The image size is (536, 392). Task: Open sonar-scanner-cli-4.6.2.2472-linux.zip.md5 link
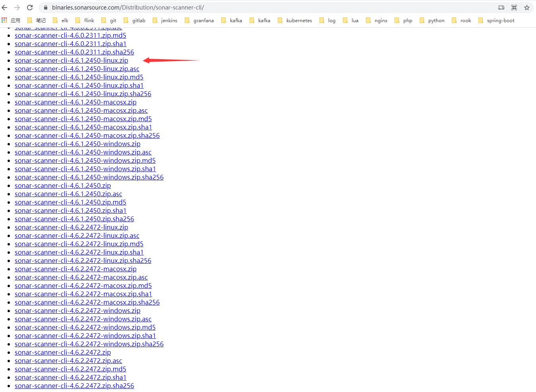[x=79, y=244]
